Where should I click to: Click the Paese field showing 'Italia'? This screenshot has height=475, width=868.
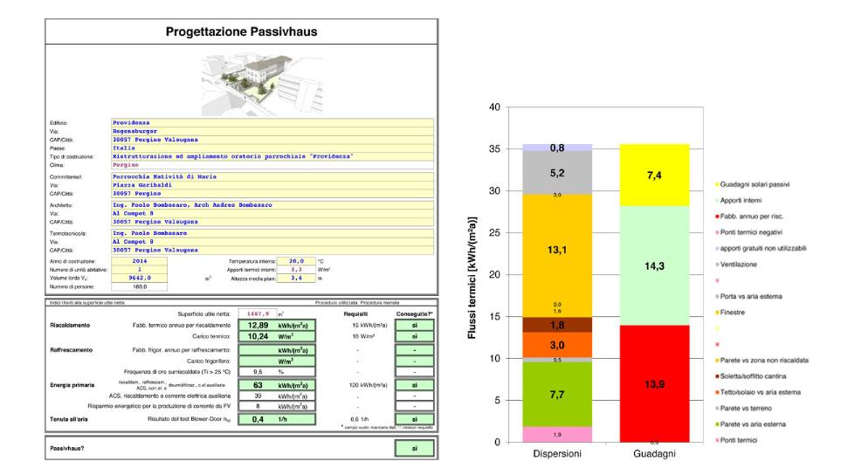pos(272,148)
